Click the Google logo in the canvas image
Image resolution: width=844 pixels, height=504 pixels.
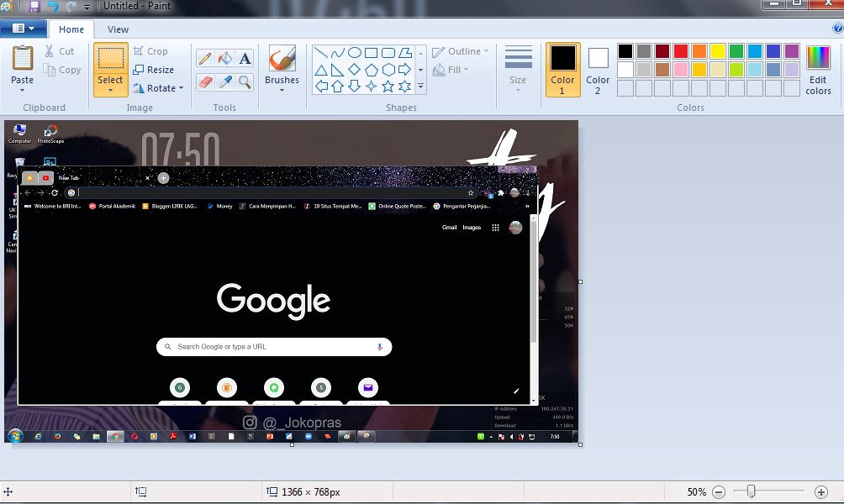[x=273, y=300]
